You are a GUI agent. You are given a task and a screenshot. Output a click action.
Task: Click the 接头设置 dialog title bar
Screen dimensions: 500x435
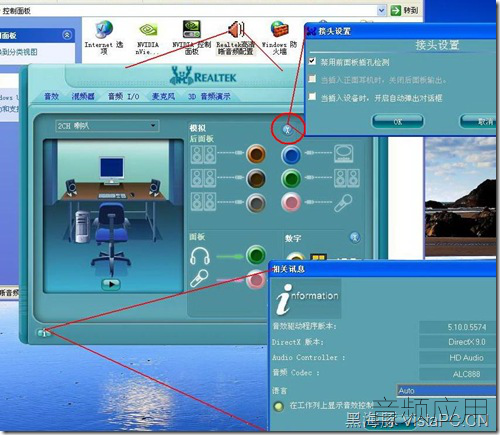[400, 31]
